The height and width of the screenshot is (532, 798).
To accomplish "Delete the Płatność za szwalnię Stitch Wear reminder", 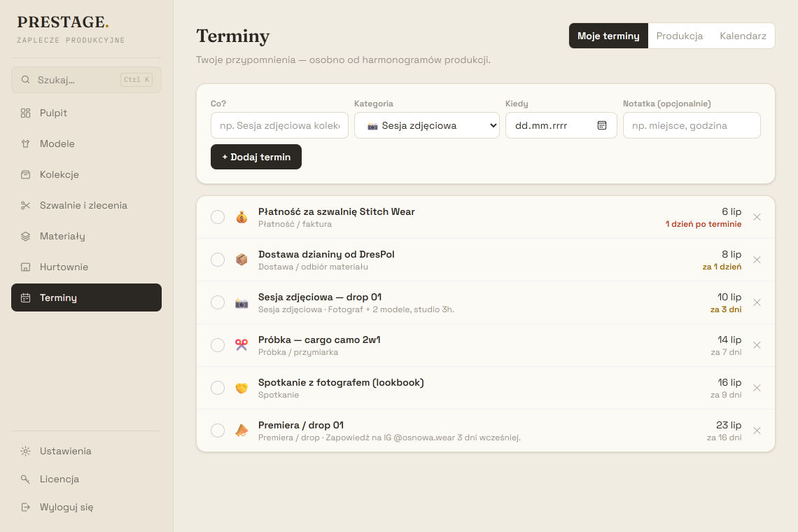I will point(757,218).
